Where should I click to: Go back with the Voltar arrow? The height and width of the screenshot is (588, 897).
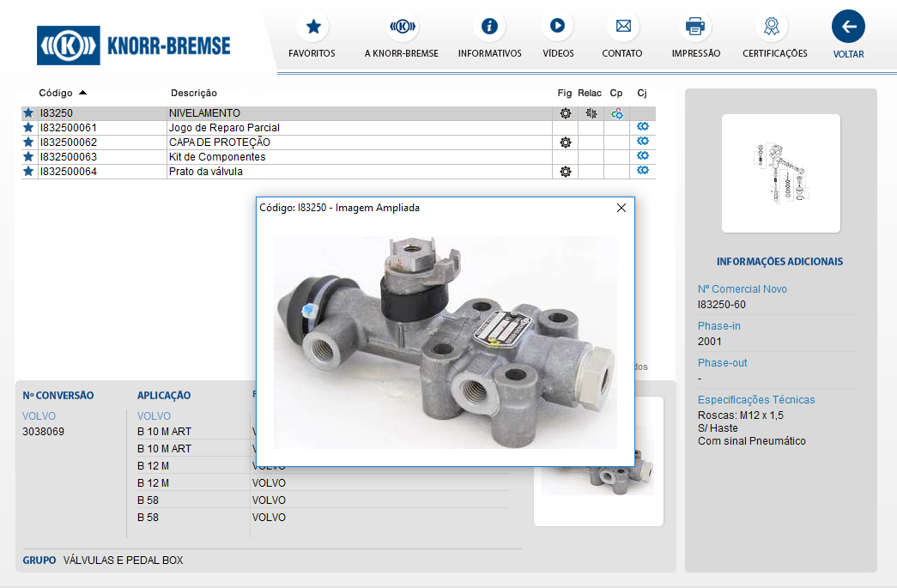click(848, 27)
